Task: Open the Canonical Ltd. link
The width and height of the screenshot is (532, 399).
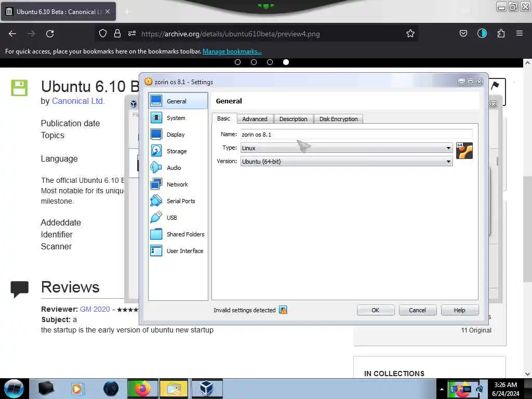Action: (x=78, y=101)
